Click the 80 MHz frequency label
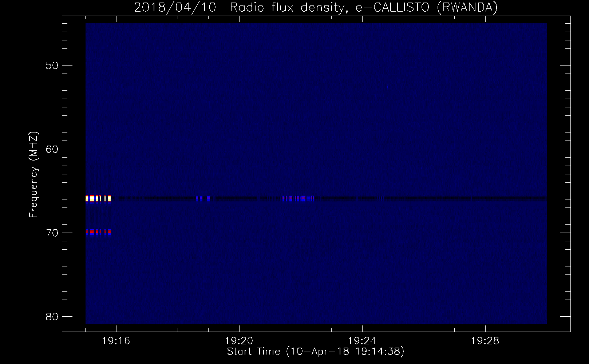This screenshot has height=364, width=589. (x=52, y=316)
